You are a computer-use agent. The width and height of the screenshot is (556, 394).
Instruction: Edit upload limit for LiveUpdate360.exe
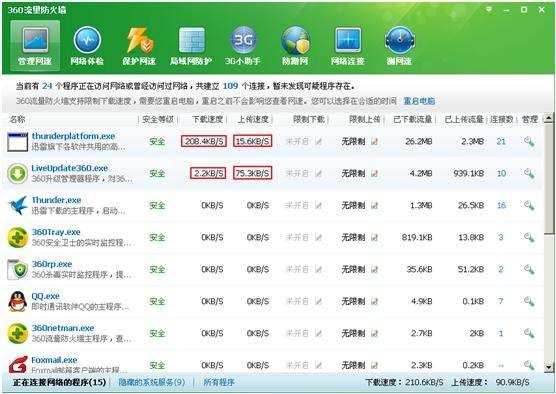click(x=374, y=173)
